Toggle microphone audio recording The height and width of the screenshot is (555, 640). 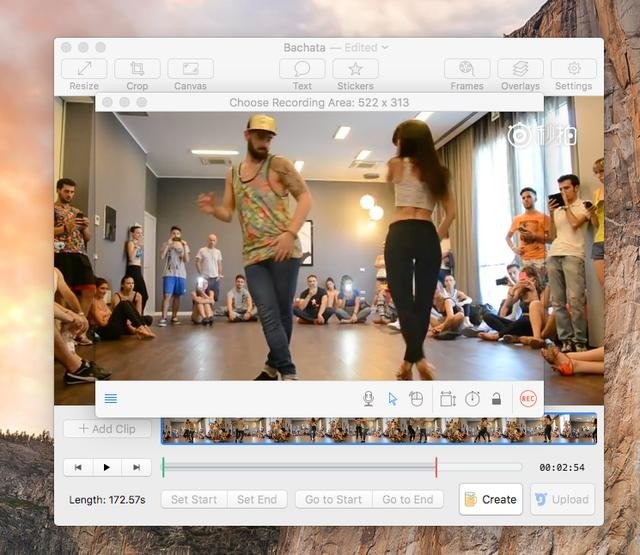(368, 399)
